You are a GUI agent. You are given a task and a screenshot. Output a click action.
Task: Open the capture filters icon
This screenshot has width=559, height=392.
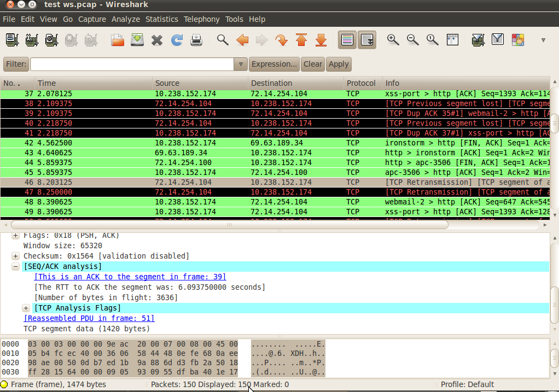[478, 40]
